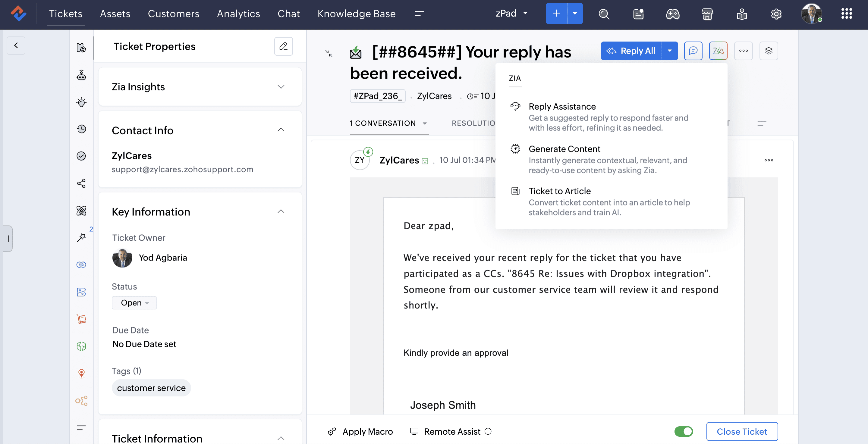Expand the Zia Insights section

pyautogui.click(x=281, y=87)
